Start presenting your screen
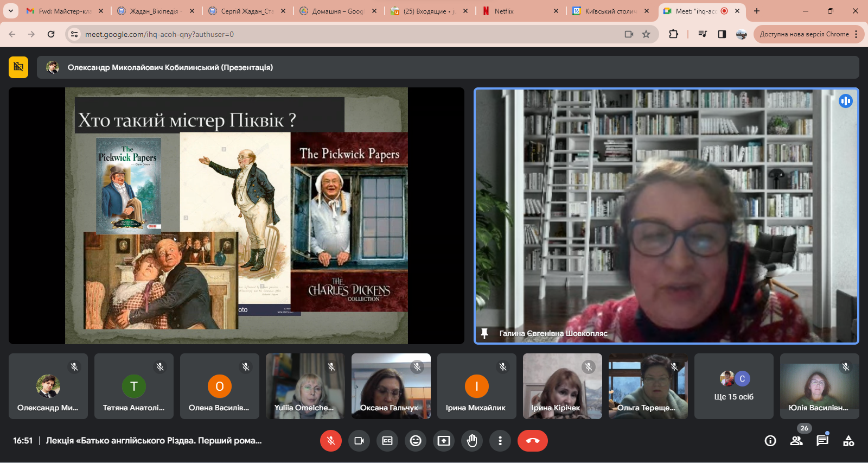Image resolution: width=868 pixels, height=463 pixels. (444, 441)
